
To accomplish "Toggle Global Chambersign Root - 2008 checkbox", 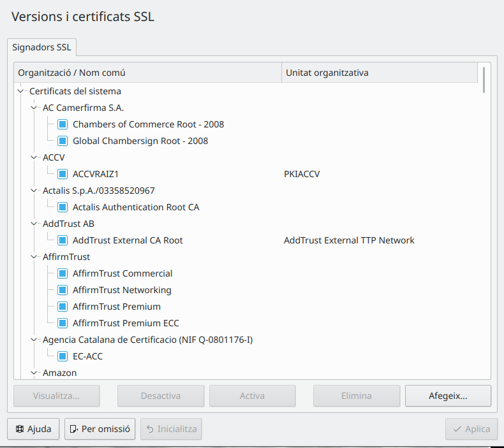I will [63, 141].
